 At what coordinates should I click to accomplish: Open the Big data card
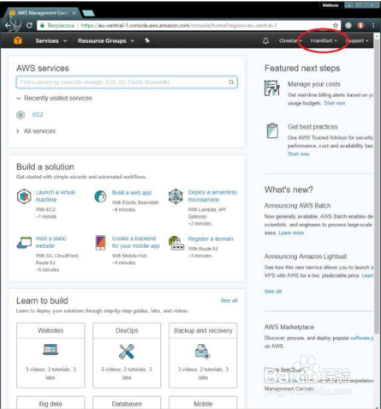tap(50, 402)
